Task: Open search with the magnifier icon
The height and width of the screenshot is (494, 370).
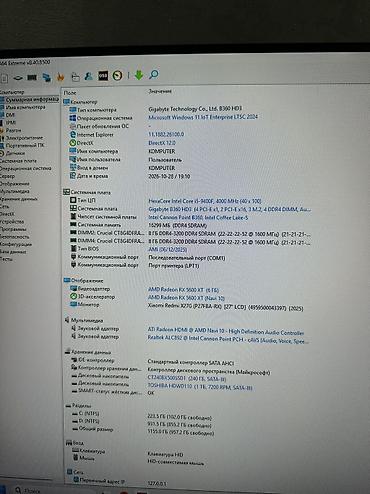Action: tap(154, 74)
